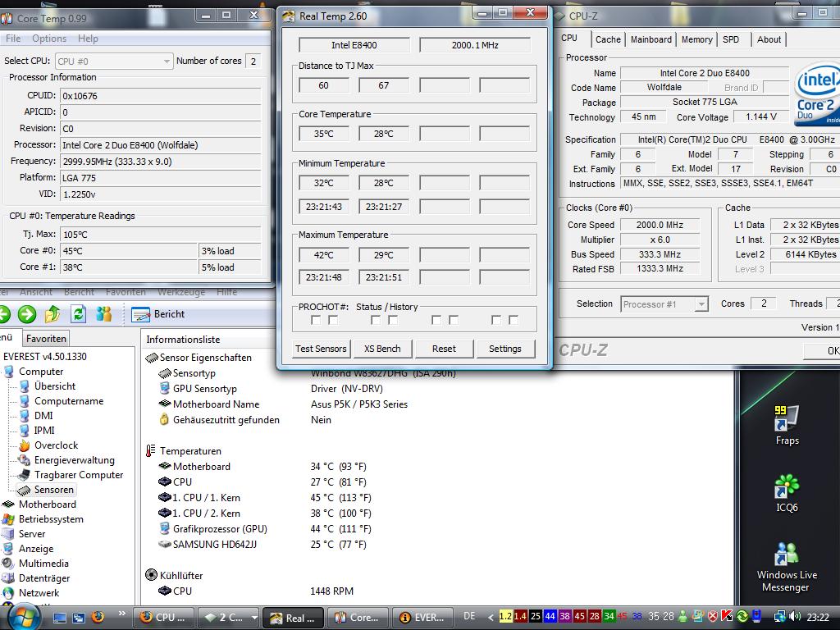Viewport: 840px width, 630px height.
Task: Switch to EVER... taskbar button
Action: click(422, 618)
